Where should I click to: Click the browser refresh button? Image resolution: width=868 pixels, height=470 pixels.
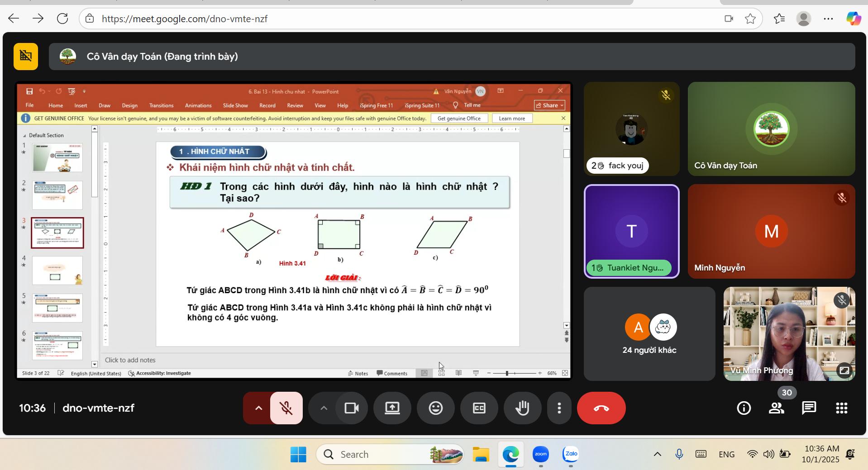tap(62, 19)
